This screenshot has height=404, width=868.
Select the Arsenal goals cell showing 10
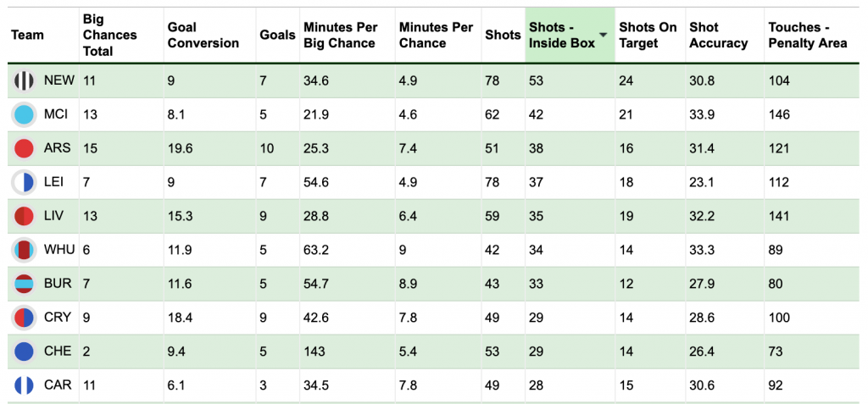pos(269,148)
